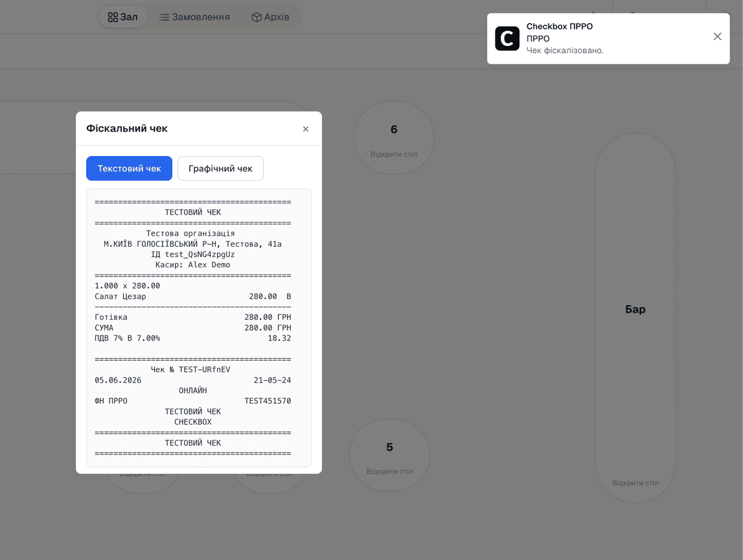
Task: Click the CHECKBOX line in the receipt
Action: click(x=193, y=421)
